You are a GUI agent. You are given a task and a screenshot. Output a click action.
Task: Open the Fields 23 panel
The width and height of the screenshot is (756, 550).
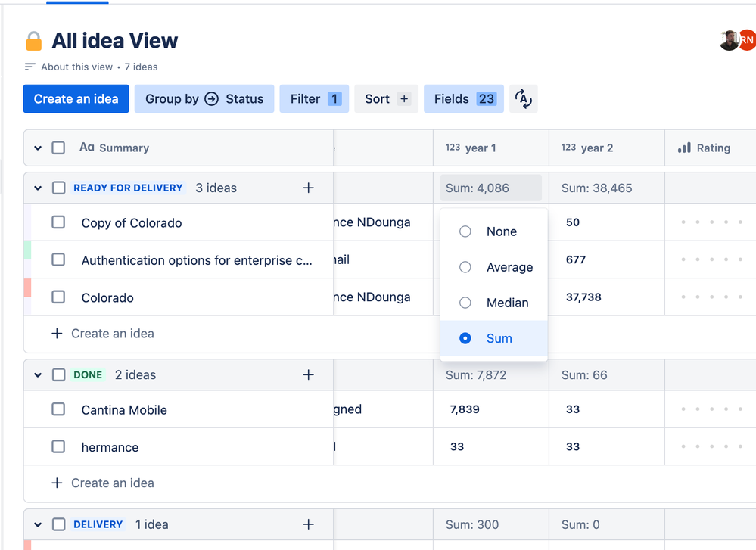click(x=464, y=99)
